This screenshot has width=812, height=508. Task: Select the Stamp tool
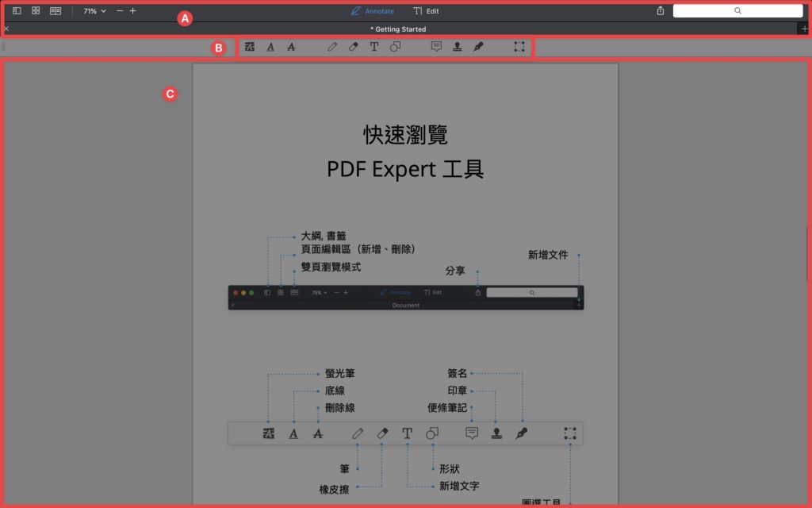pyautogui.click(x=458, y=47)
